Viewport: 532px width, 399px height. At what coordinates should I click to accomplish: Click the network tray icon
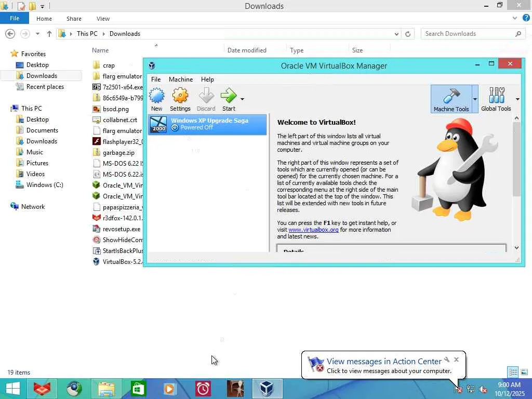coord(471,389)
